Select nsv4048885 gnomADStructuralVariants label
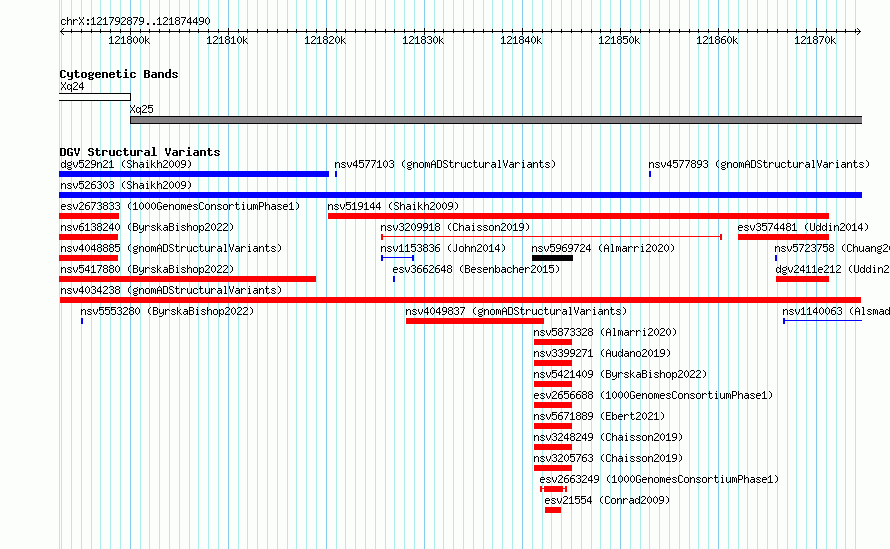Image resolution: width=890 pixels, height=549 pixels. [171, 248]
